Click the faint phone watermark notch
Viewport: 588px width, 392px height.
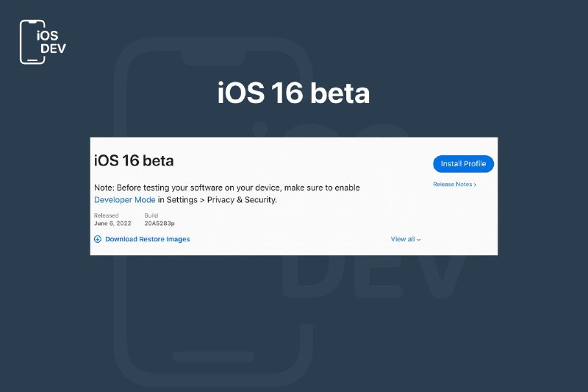pos(213,59)
